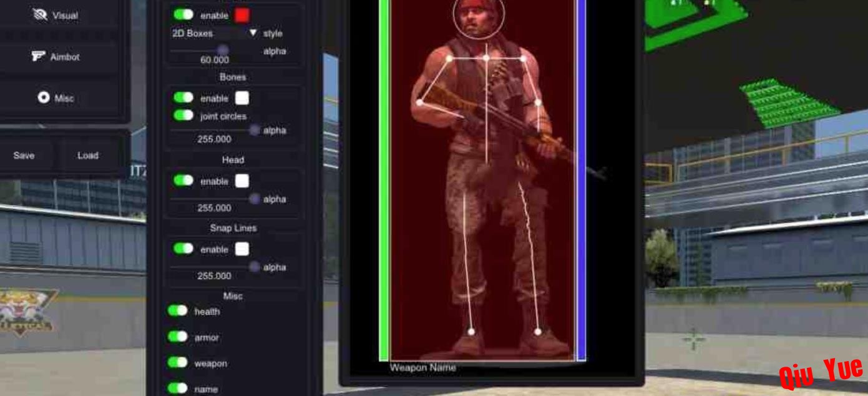Switch off the weapon toggle
This screenshot has width=868, height=396.
178,362
